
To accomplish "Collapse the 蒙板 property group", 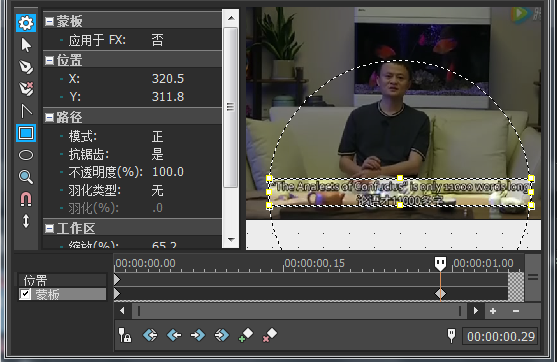I will [x=50, y=22].
